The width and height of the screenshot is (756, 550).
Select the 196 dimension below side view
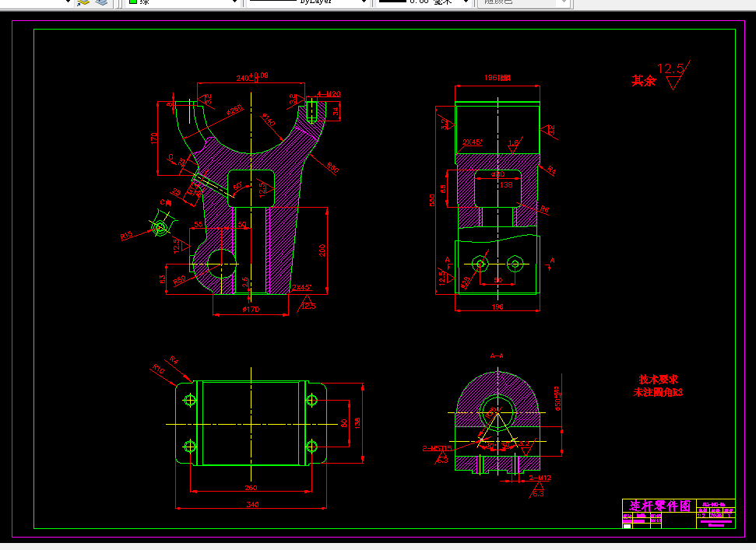[497, 307]
